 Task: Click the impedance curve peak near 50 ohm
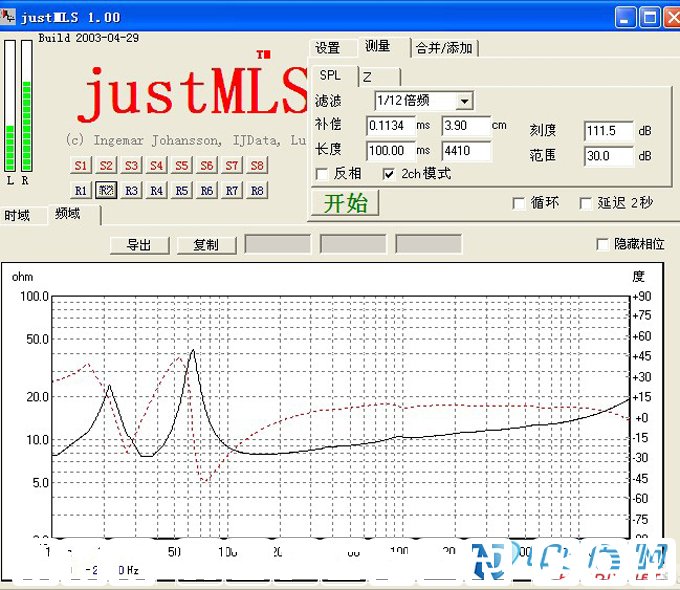(193, 351)
